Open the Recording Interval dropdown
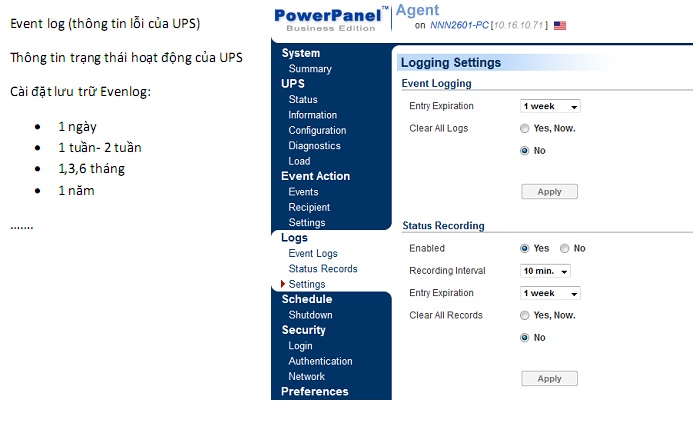The width and height of the screenshot is (698, 432). (x=545, y=271)
